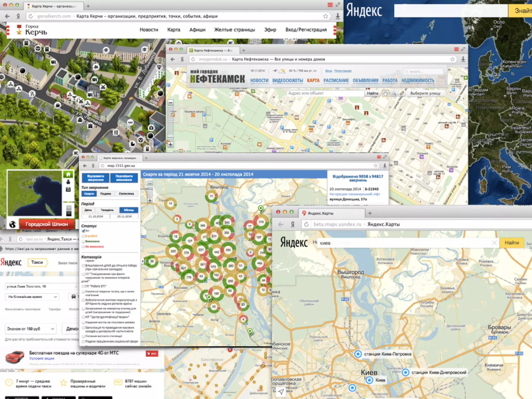532x399 pixels.
Task: Switch to the 'Подяки' request type tab
Action: click(105, 194)
